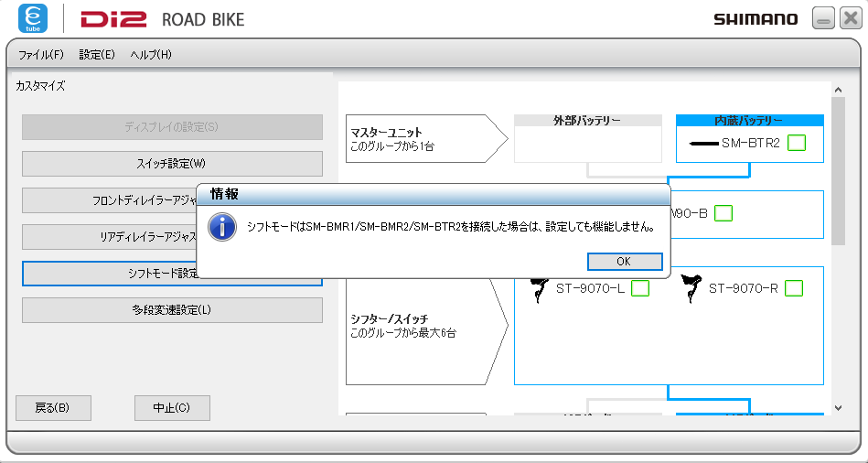The width and height of the screenshot is (868, 463).
Task: Click the ディスプレイの設定(S) button
Action: 172,127
